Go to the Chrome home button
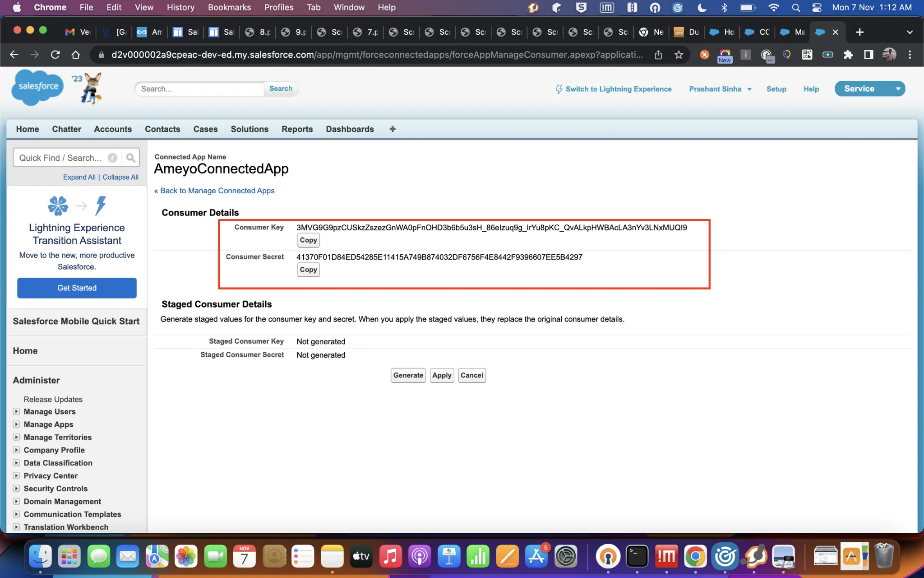The image size is (924, 578). point(76,55)
